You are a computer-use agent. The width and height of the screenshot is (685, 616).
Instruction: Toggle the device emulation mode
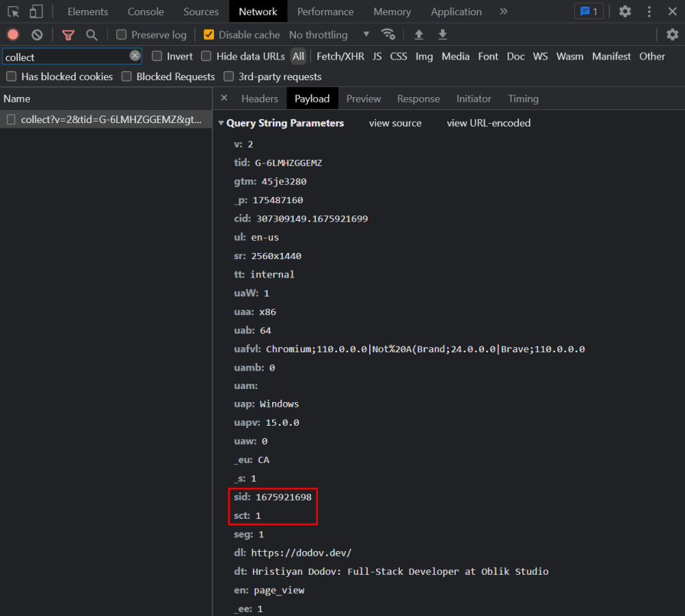(34, 11)
